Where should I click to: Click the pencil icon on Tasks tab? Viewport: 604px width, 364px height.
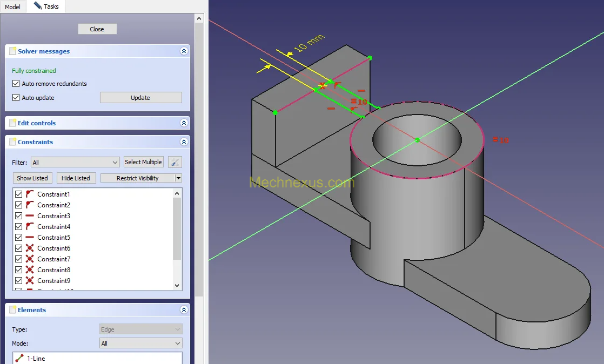click(38, 5)
